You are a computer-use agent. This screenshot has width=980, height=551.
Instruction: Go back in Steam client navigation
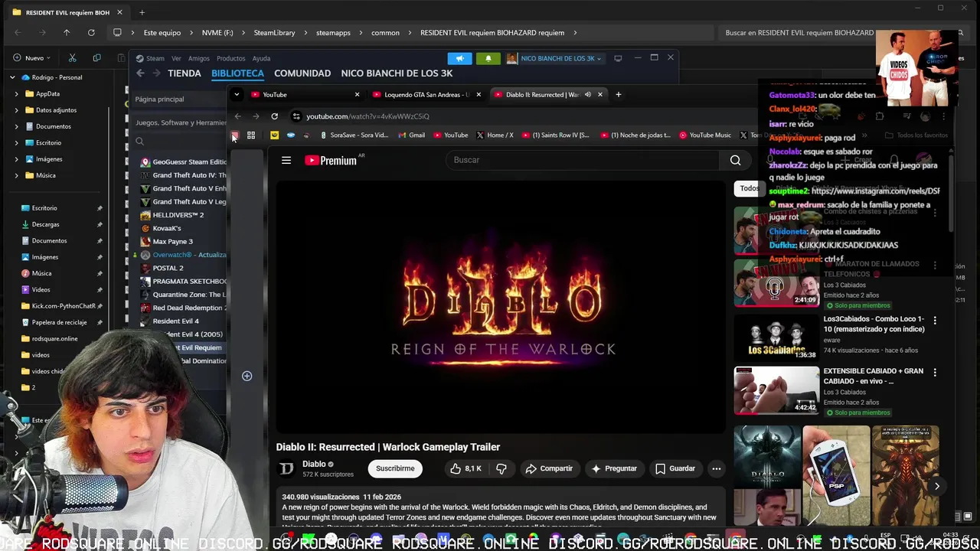[x=140, y=73]
